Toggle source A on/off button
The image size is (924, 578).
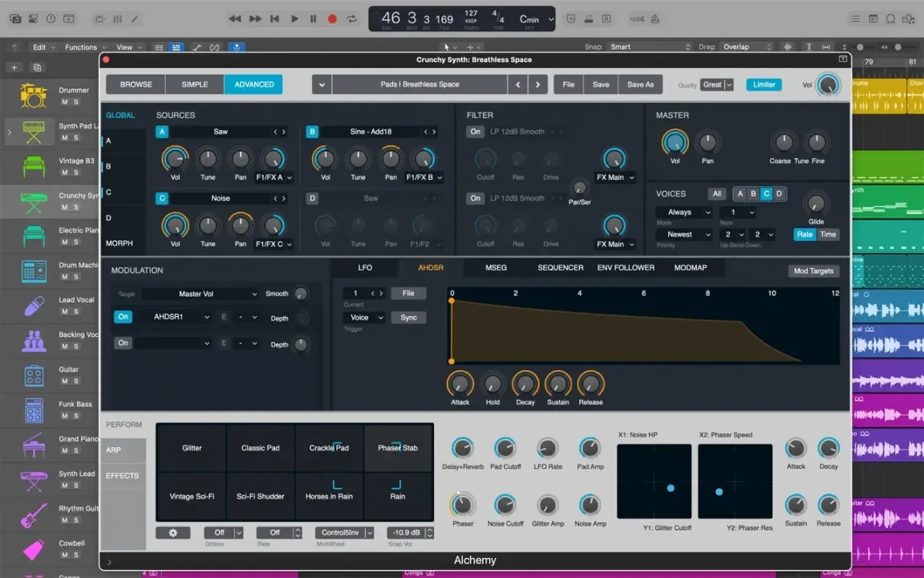[161, 132]
